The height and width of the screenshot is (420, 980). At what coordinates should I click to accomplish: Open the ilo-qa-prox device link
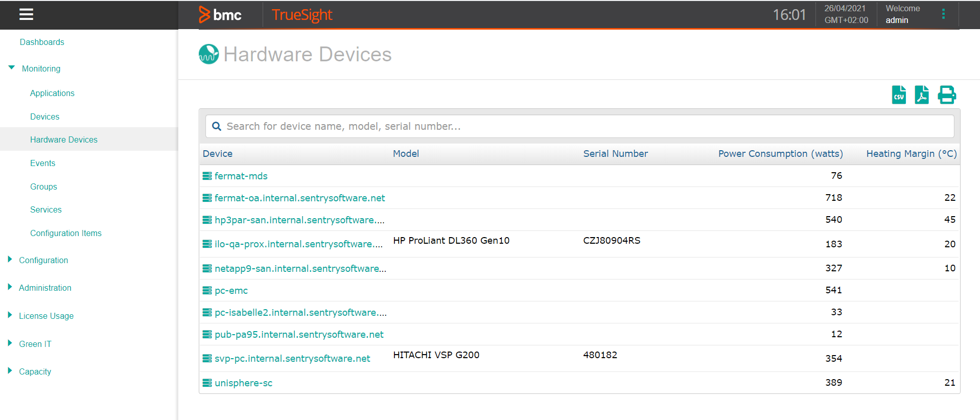pyautogui.click(x=299, y=244)
